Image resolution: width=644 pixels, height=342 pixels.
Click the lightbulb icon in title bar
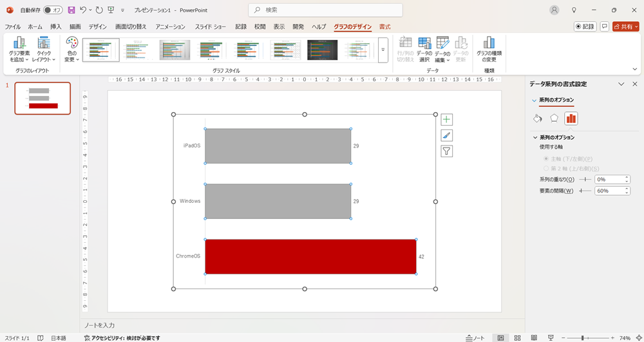tap(574, 10)
